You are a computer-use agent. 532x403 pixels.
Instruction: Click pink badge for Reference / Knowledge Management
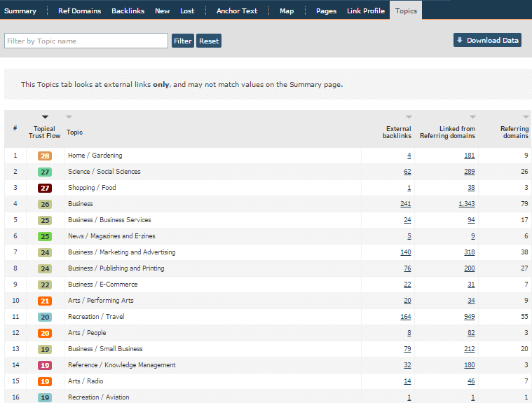pos(45,365)
